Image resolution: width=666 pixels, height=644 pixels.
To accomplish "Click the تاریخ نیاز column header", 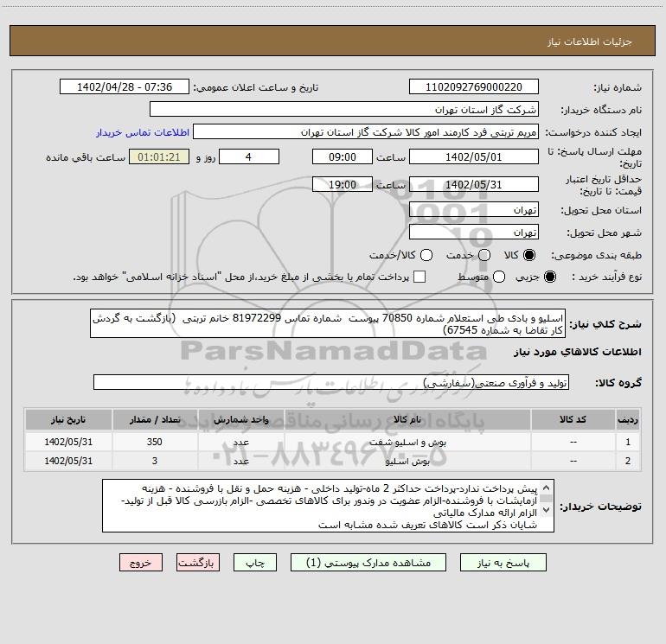I will coord(68,419).
